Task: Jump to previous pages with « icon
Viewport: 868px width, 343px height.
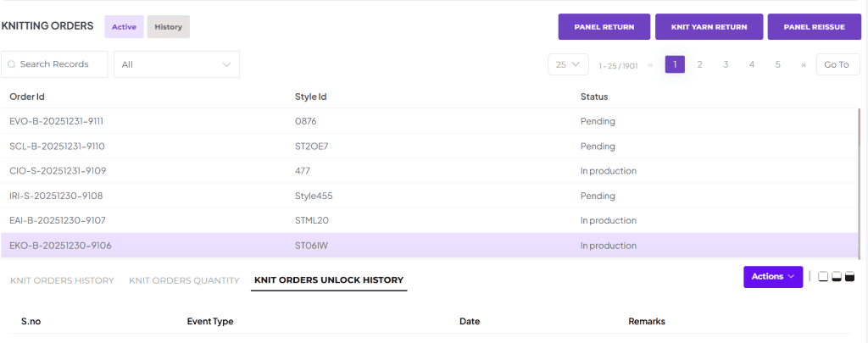Action: pos(650,64)
